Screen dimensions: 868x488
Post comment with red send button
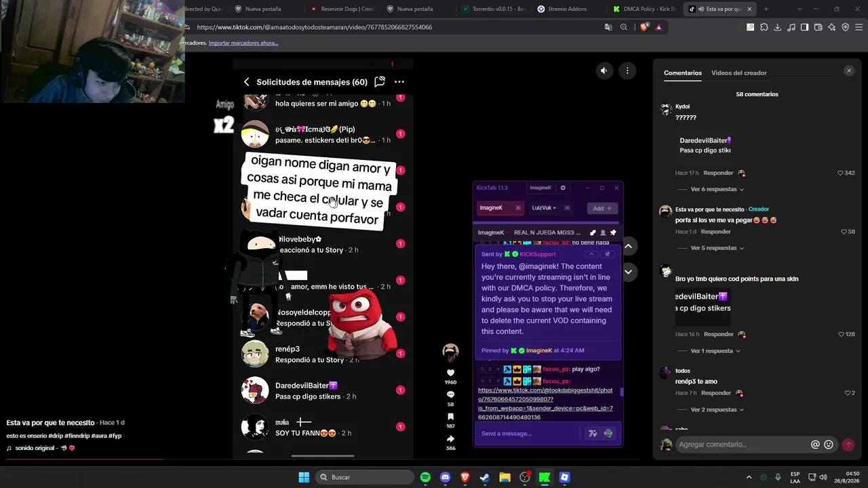tap(848, 445)
